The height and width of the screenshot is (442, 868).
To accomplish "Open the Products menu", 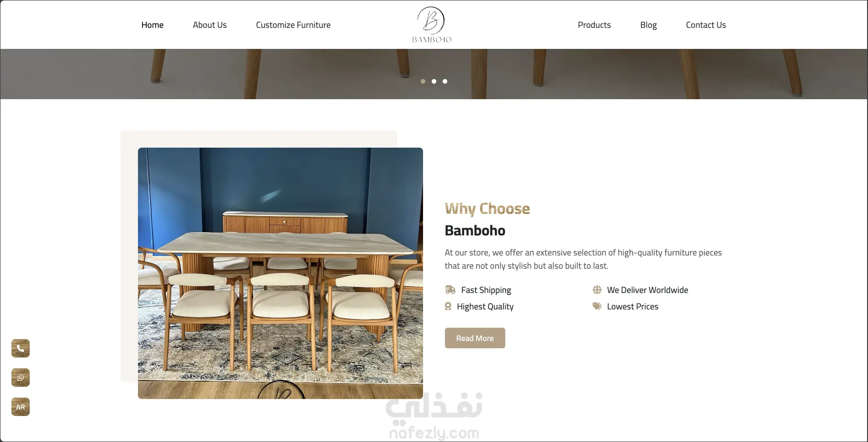I will click(594, 25).
